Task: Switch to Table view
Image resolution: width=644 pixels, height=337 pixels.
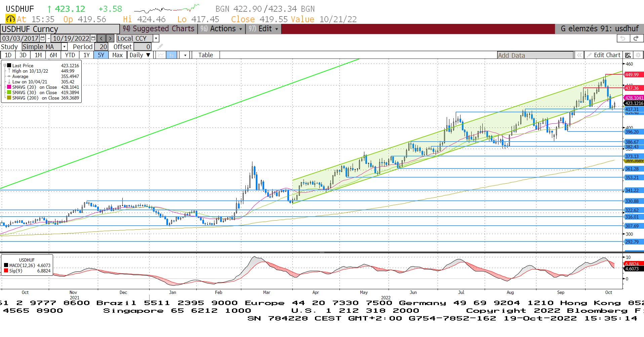Action: tap(205, 55)
